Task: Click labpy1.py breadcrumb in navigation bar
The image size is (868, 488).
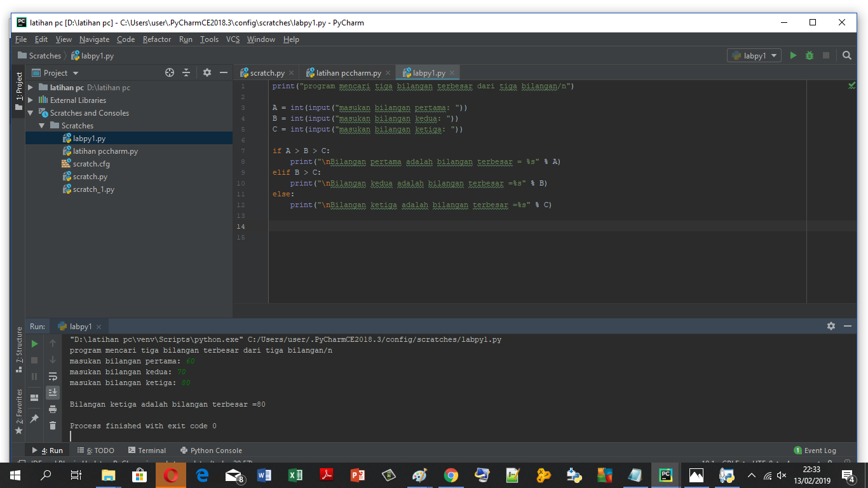Action: [93, 56]
